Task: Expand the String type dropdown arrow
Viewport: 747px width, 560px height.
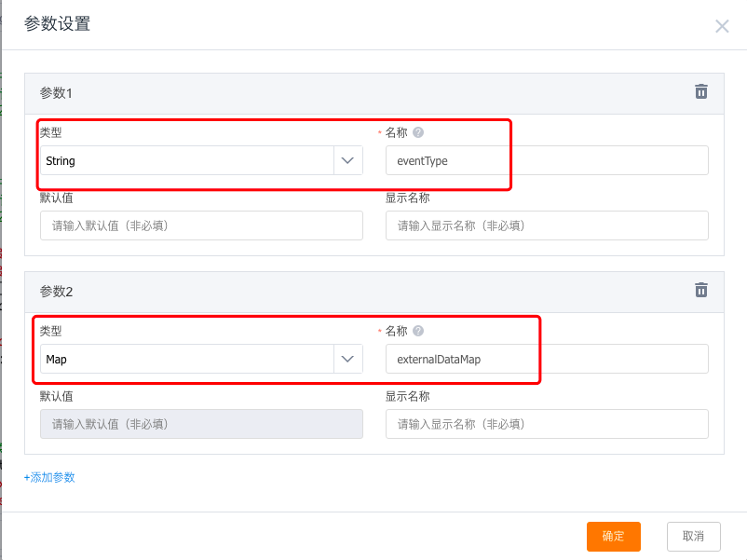Action: click(x=347, y=160)
